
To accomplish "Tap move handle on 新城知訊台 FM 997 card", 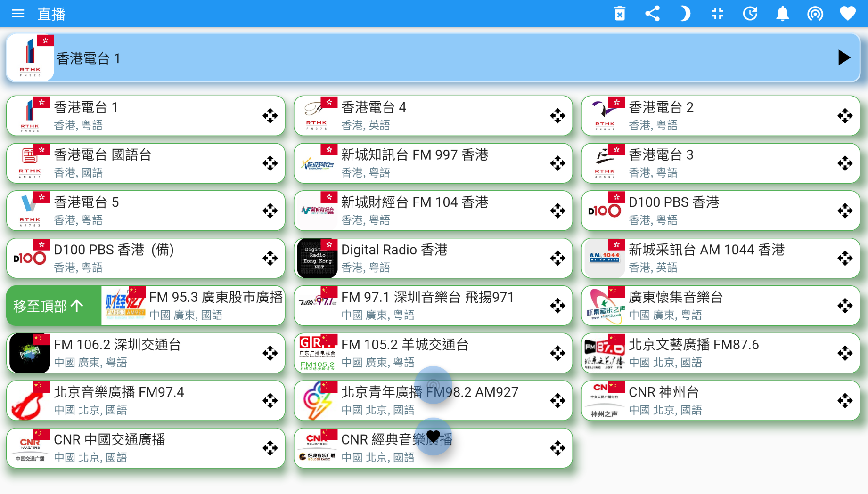I will (557, 163).
